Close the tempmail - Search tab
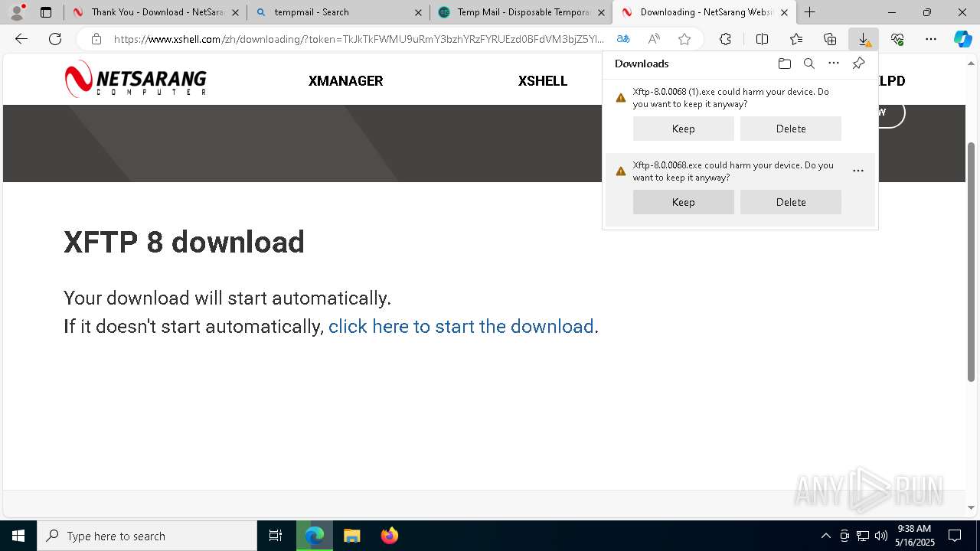This screenshot has width=980, height=551. pyautogui.click(x=418, y=12)
